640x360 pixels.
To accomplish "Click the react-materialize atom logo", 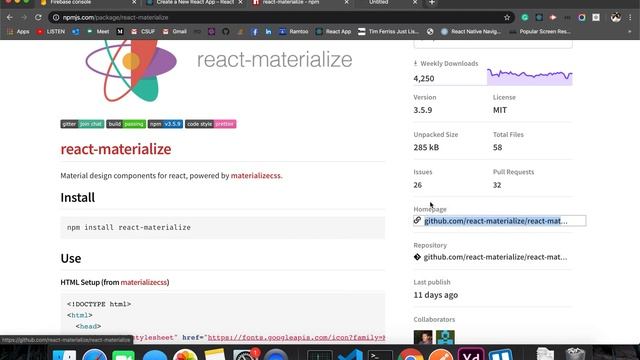I will (x=131, y=70).
